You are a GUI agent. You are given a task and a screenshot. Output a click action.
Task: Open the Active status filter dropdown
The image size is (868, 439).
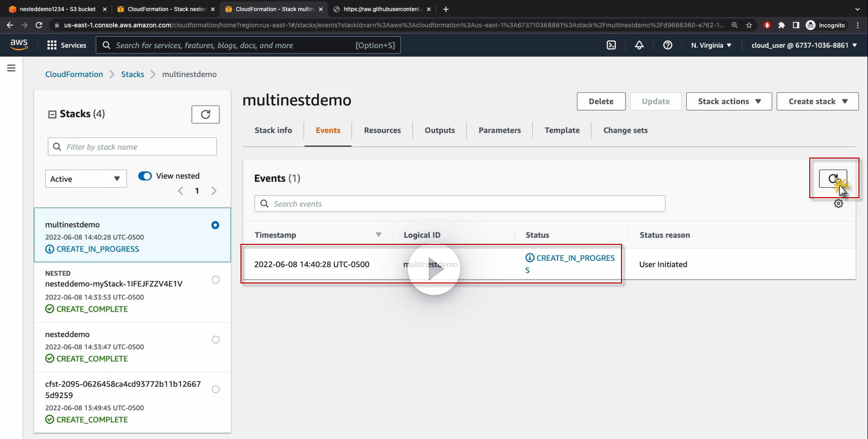coord(86,179)
